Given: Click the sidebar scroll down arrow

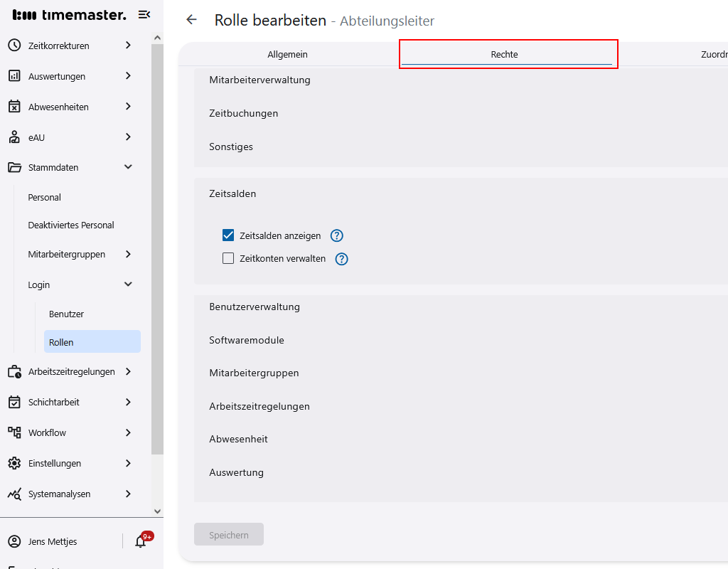Looking at the screenshot, I should tap(157, 511).
